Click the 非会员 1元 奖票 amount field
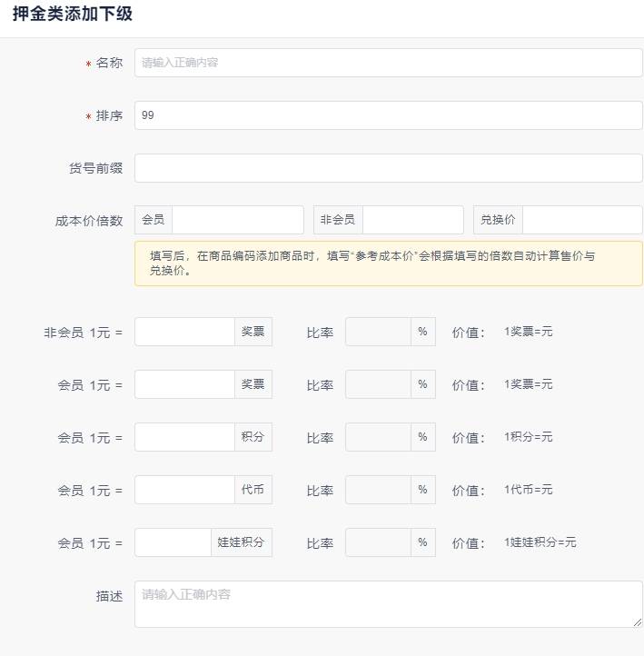Viewport: 644px width, 656px height. [x=184, y=333]
